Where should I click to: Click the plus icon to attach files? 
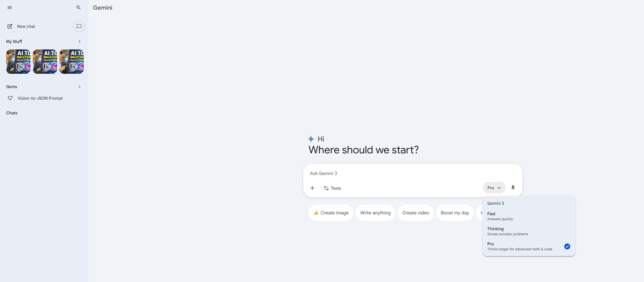click(x=312, y=188)
